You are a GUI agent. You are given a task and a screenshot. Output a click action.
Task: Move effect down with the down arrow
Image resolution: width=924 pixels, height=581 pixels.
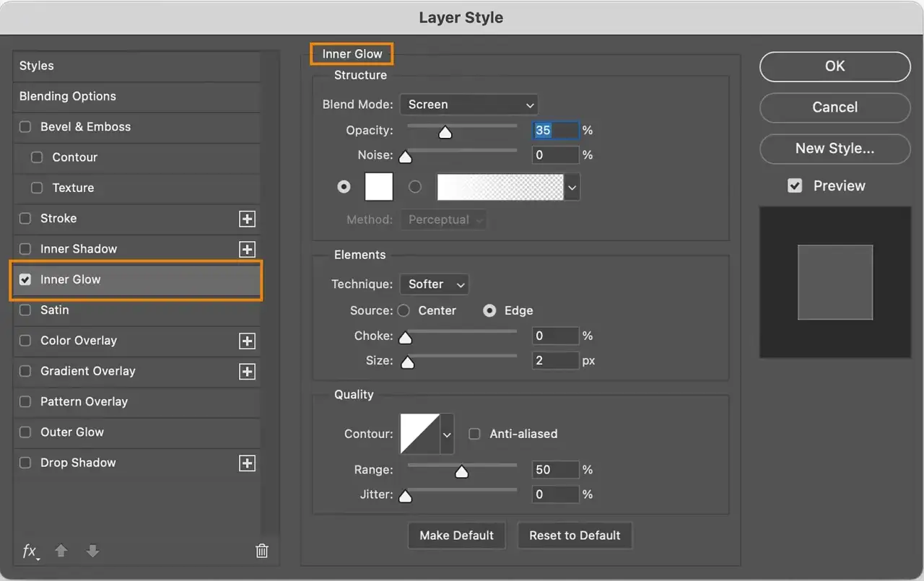[x=92, y=551]
